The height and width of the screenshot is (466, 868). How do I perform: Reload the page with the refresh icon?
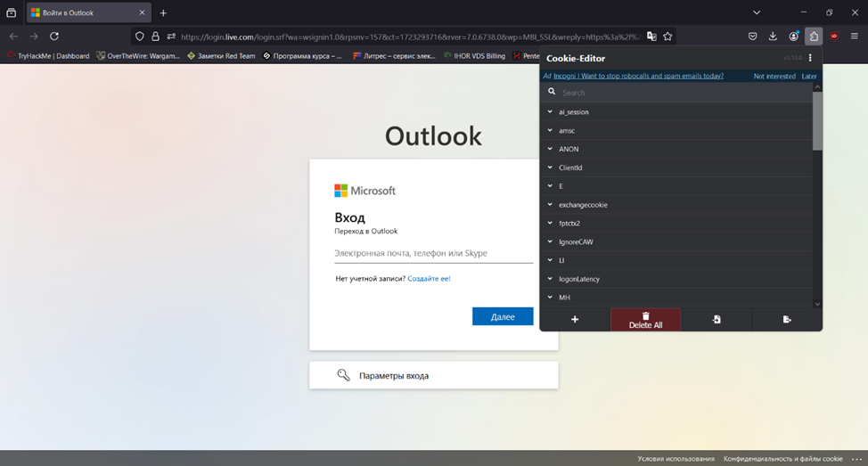coord(54,36)
